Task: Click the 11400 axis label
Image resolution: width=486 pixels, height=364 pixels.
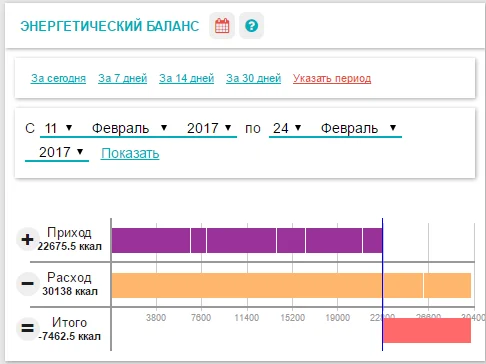Action: (x=247, y=318)
